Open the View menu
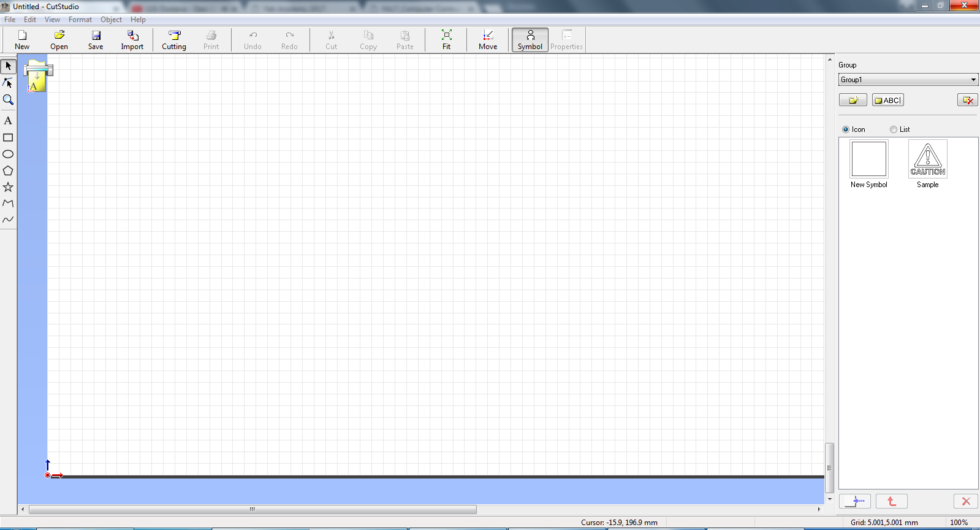The width and height of the screenshot is (980, 530). pyautogui.click(x=52, y=20)
